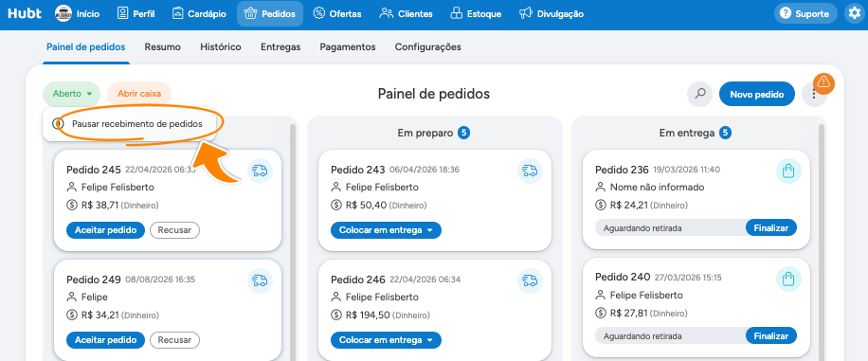Click customer icon on Pedido 249
This screenshot has width=868, height=361.
click(71, 297)
